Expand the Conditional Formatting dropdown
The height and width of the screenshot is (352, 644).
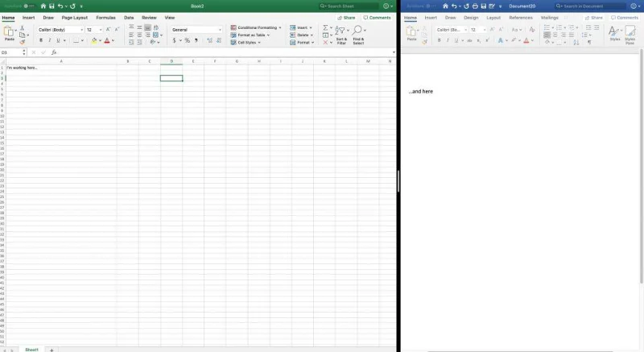click(256, 27)
